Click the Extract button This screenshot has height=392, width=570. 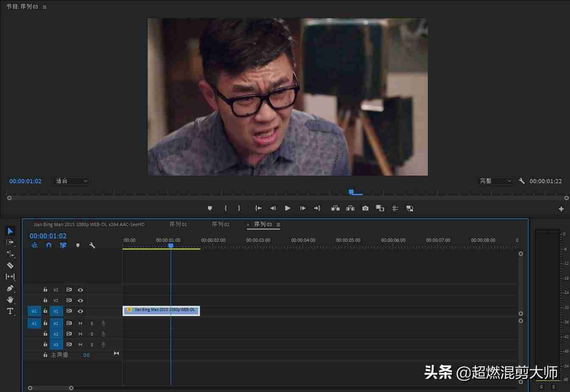[350, 208]
